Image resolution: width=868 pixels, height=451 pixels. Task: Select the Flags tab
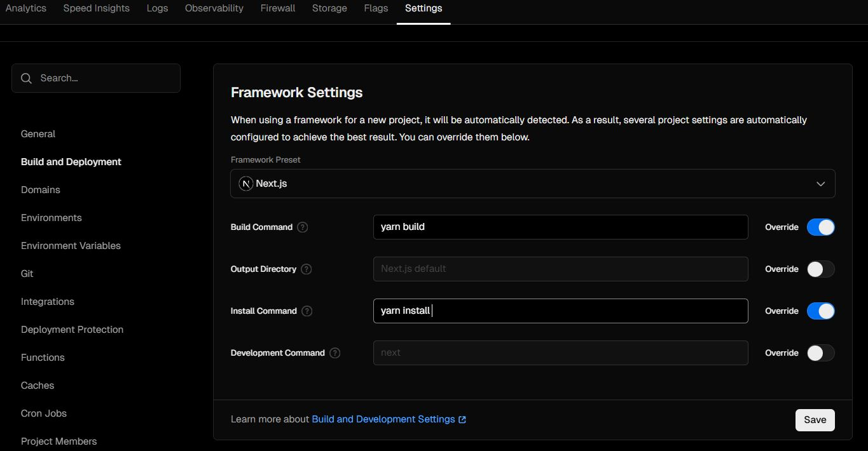coord(376,8)
